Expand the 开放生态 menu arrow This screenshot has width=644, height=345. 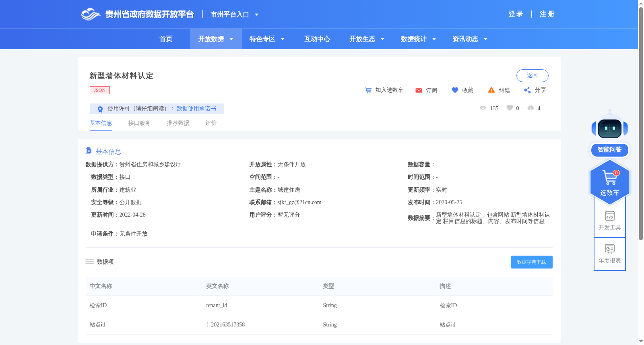[x=382, y=39]
